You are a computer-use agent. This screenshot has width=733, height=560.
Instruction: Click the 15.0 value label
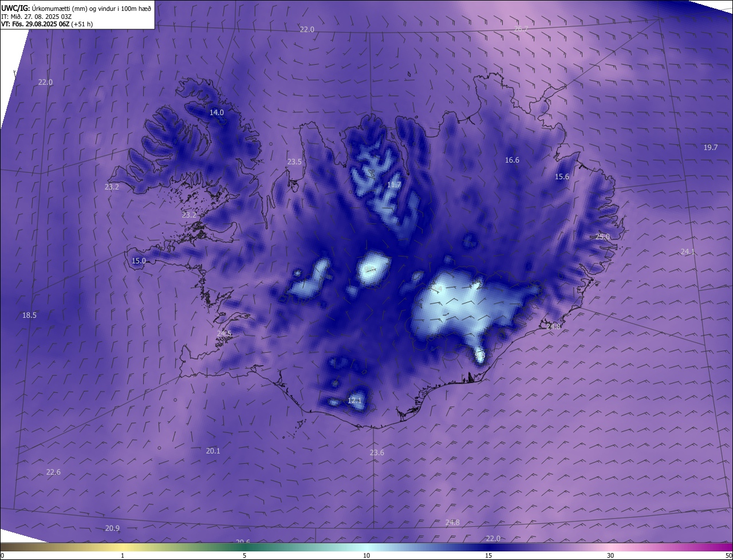(139, 261)
